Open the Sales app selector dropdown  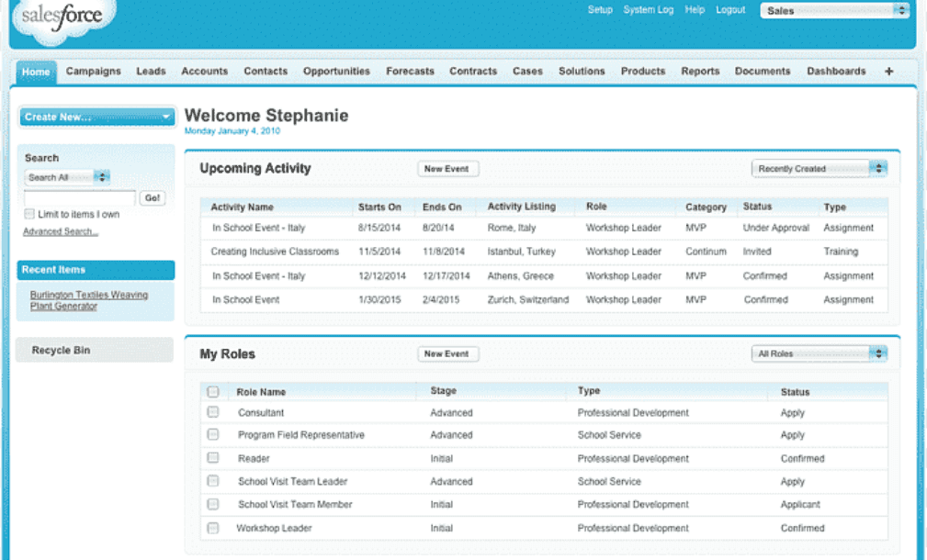pyautogui.click(x=834, y=11)
